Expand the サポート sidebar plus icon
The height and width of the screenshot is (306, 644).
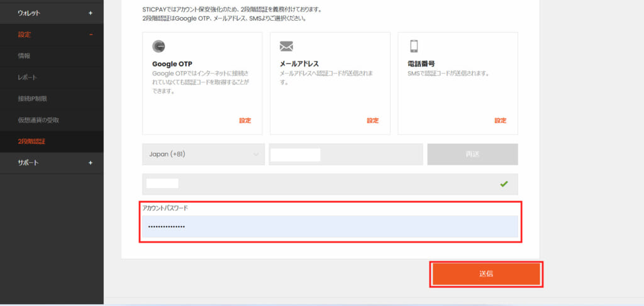pyautogui.click(x=91, y=163)
